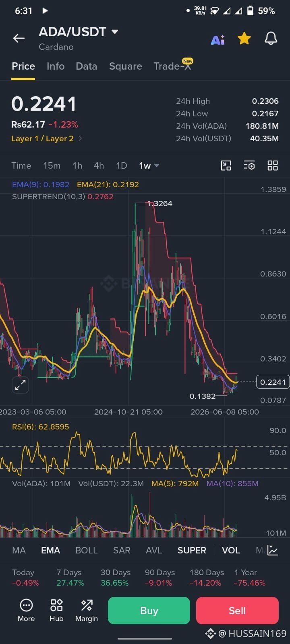Image resolution: width=290 pixels, height=644 pixels.
Task: Toggle the AVL indicator
Action: (x=154, y=550)
